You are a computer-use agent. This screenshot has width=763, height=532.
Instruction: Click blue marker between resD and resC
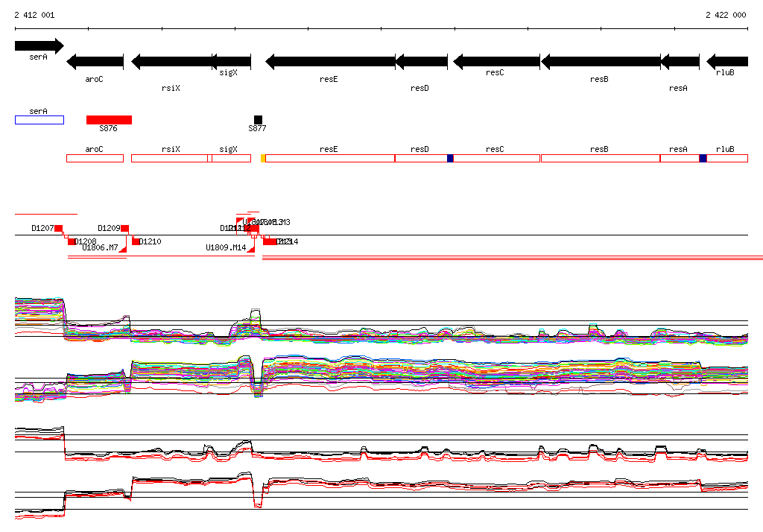click(450, 158)
